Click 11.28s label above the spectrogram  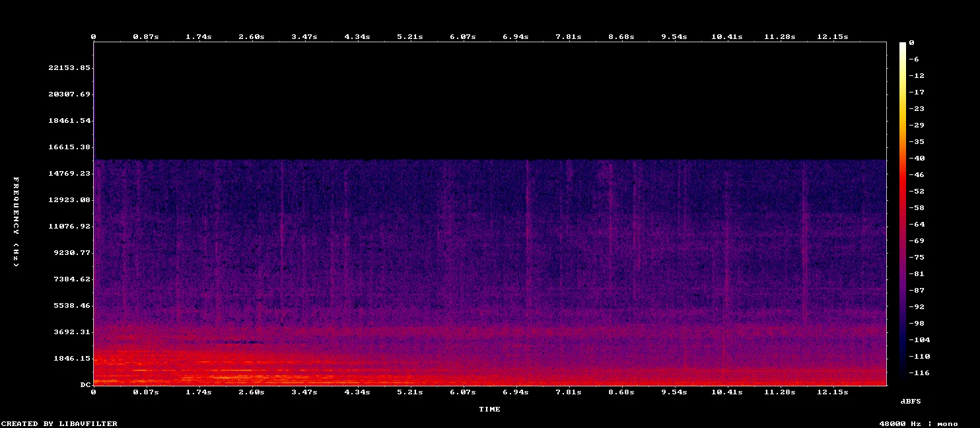(x=780, y=37)
